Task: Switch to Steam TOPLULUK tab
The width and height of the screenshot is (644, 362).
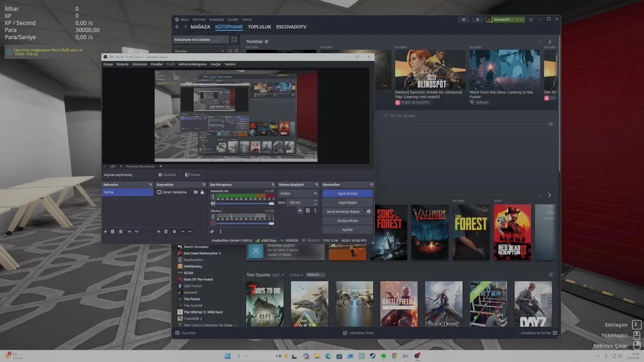Action: tap(260, 27)
